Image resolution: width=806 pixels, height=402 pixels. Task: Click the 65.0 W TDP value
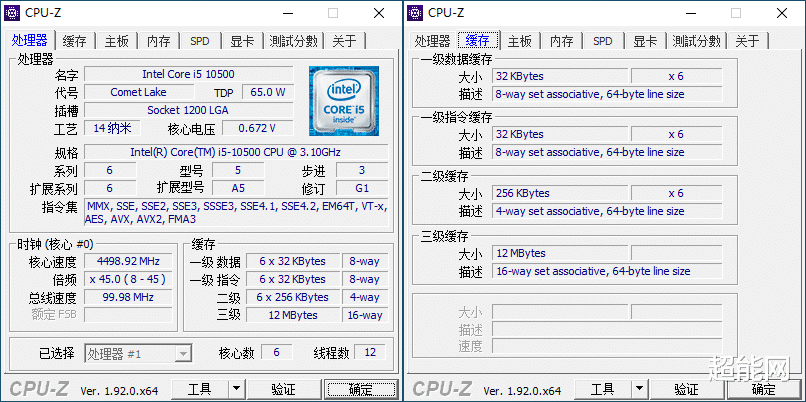[x=268, y=92]
